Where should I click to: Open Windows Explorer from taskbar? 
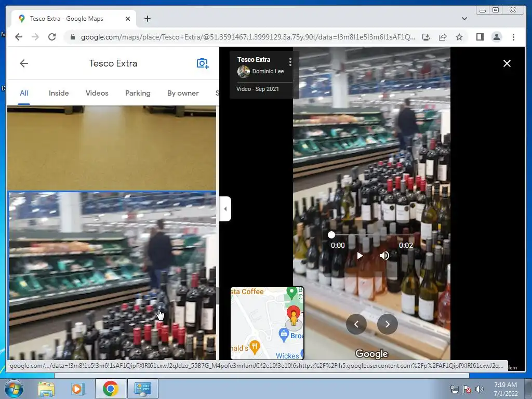[46, 389]
